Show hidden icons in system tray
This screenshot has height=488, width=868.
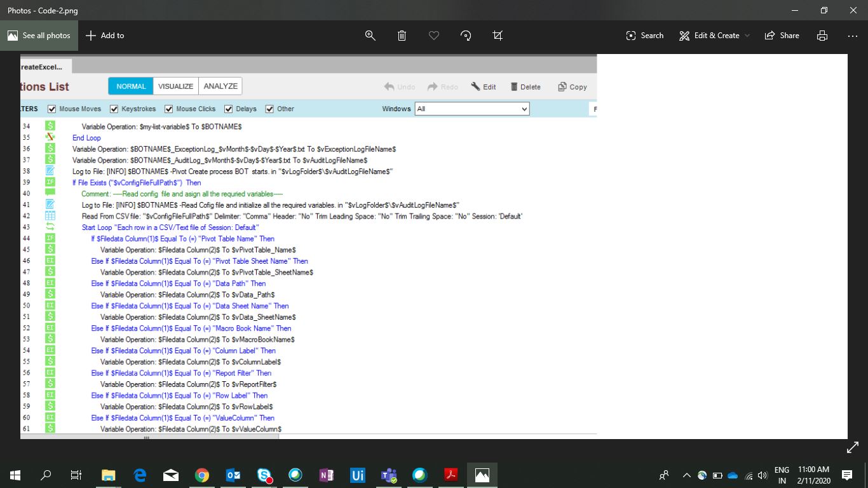[686, 475]
